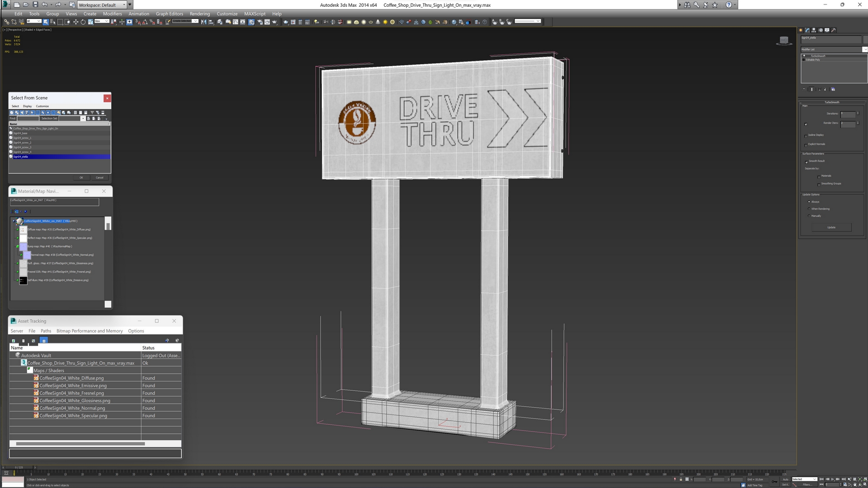Open the Display panel tab
868x488 pixels.
pyautogui.click(x=827, y=30)
